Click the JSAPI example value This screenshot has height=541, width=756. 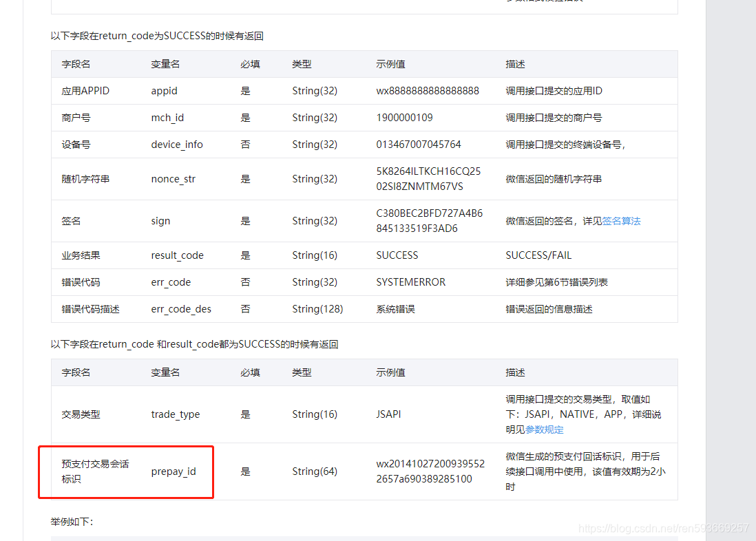click(x=388, y=414)
